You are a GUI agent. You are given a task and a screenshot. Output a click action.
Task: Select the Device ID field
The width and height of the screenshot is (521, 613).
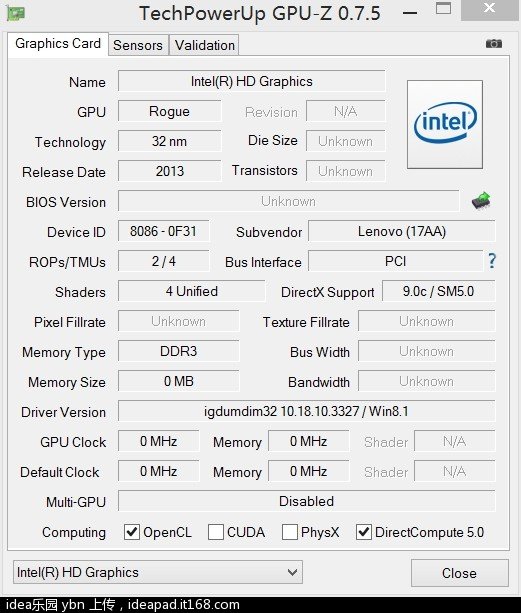tap(163, 231)
